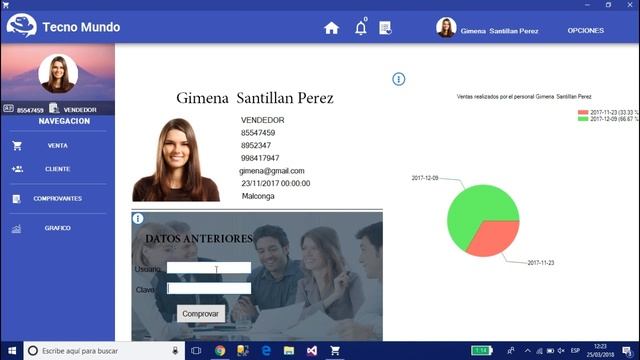Click the name heading Gimena Santillan Perez
The height and width of the screenshot is (360, 640).
255,98
